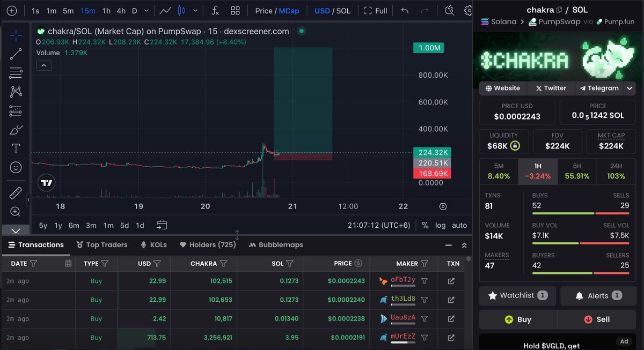
Task: Open the date filter calendar icon
Action: click(x=68, y=263)
